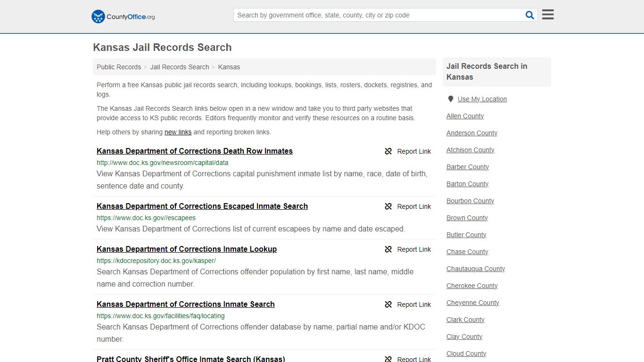Click the magnifying glass search icon
Screen dimensions: 644x362
530,15
